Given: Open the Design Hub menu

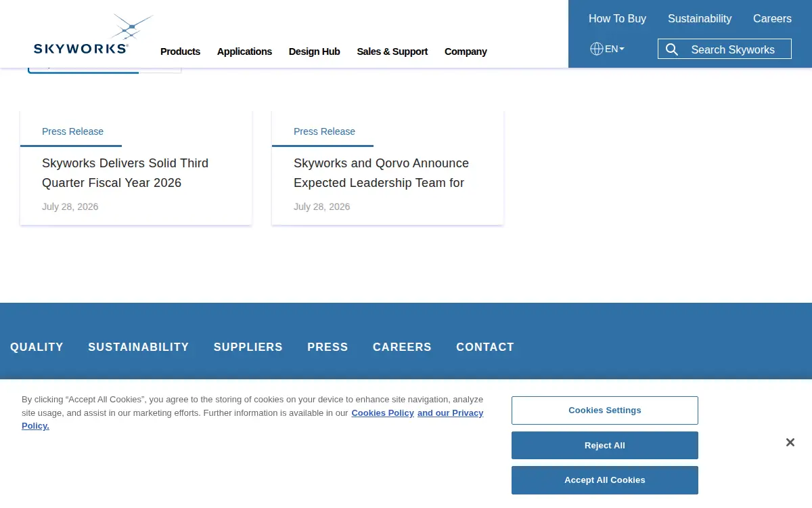Looking at the screenshot, I should (x=314, y=51).
